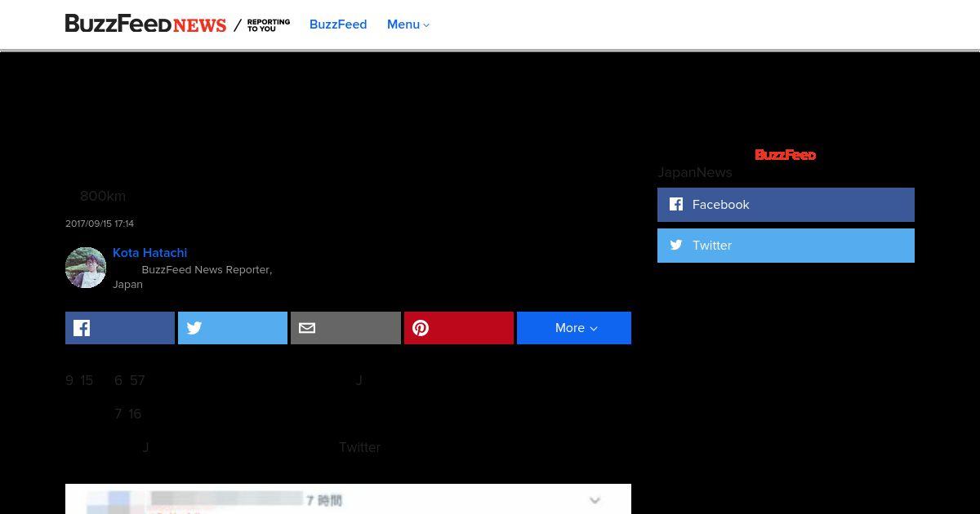Viewport: 980px width, 514px height.
Task: Expand the embedded post's chevron menu
Action: (x=595, y=500)
